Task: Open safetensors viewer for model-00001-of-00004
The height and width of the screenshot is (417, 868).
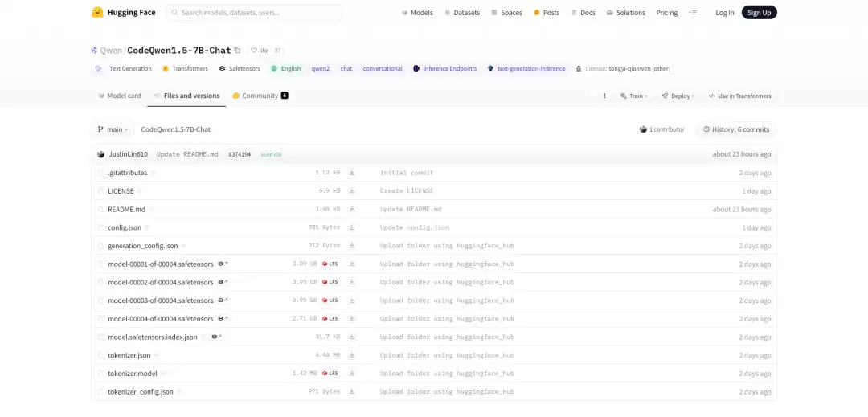Action: pos(223,264)
